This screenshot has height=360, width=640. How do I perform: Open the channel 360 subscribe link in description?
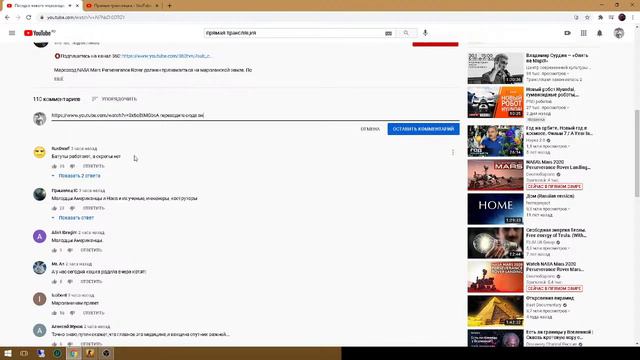point(167,56)
